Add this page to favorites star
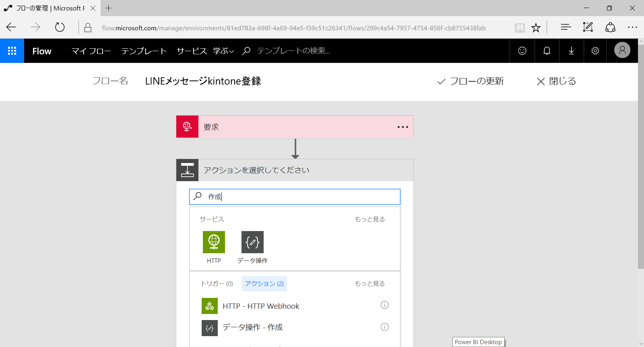644x347 pixels. pyautogui.click(x=536, y=27)
